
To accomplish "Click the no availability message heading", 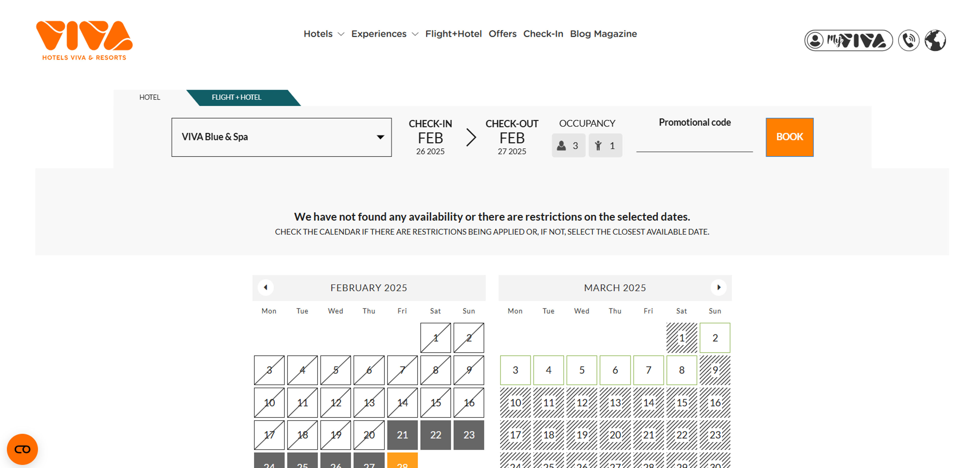I will 492,217.
